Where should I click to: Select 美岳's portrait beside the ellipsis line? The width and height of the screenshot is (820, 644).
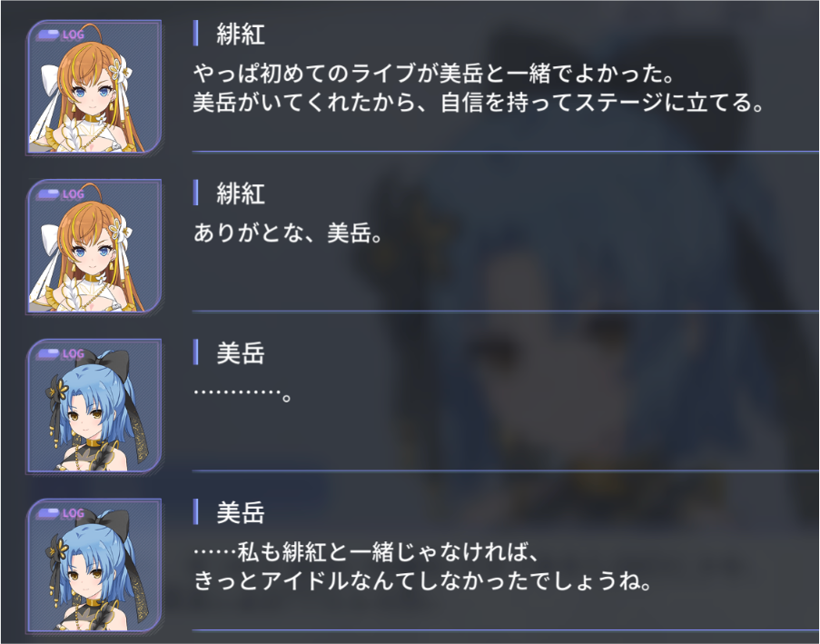[x=94, y=406]
